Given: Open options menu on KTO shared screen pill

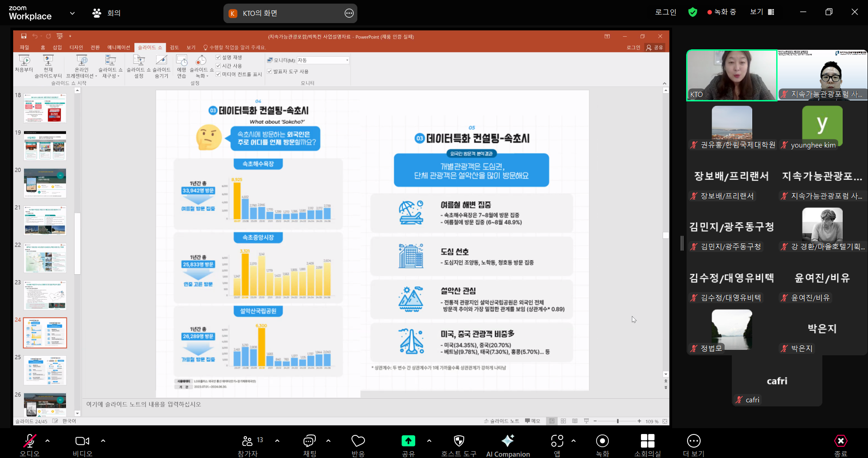Looking at the screenshot, I should pos(349,13).
